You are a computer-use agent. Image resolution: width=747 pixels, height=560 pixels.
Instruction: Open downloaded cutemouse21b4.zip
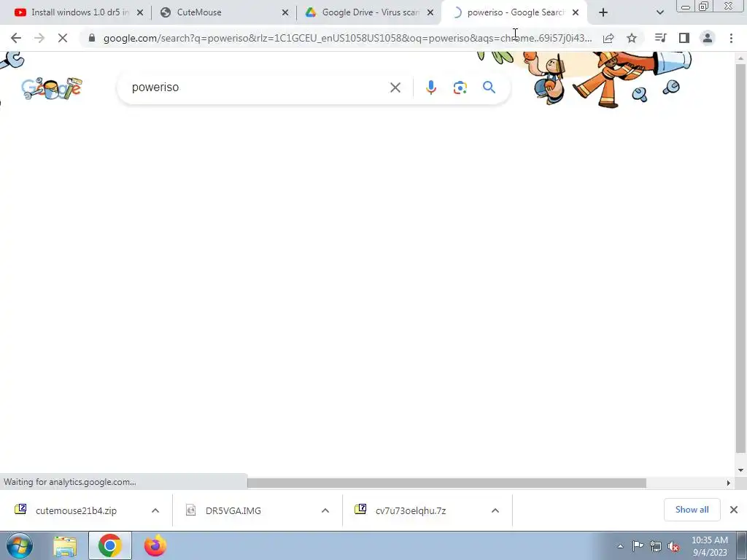76,510
